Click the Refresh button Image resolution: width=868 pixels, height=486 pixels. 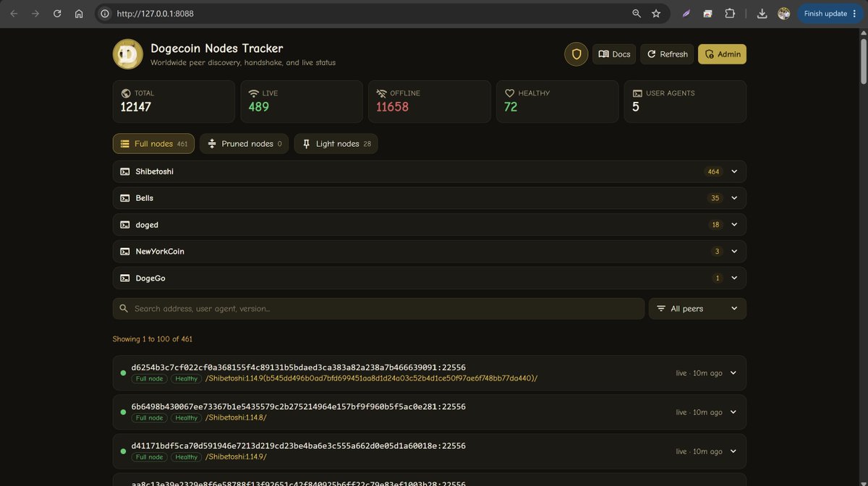667,54
